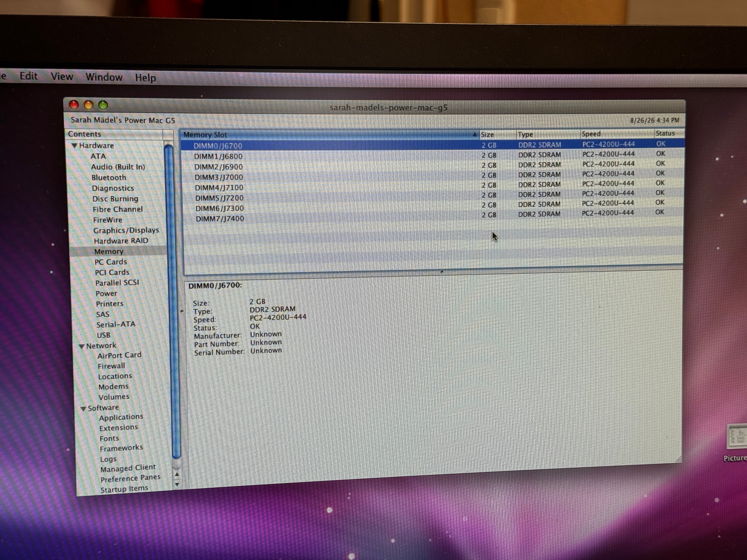The height and width of the screenshot is (560, 747).
Task: Select the DIMM2/J6900 memory slot row
Action: (433, 165)
